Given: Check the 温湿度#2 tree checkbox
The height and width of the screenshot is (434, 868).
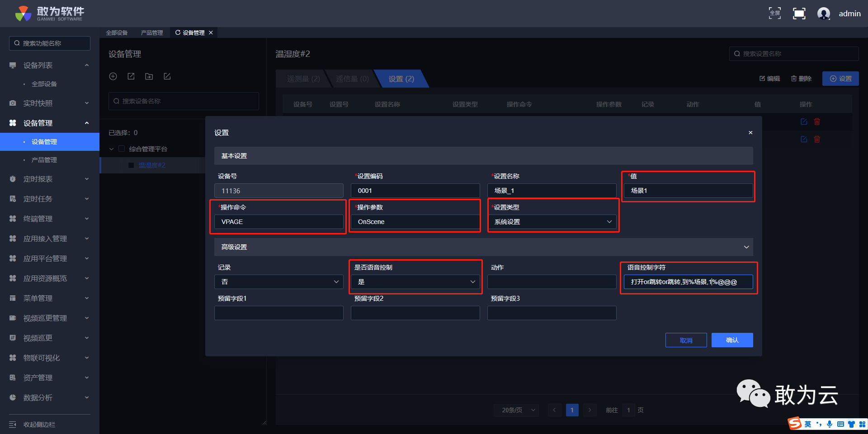Looking at the screenshot, I should pos(131,165).
